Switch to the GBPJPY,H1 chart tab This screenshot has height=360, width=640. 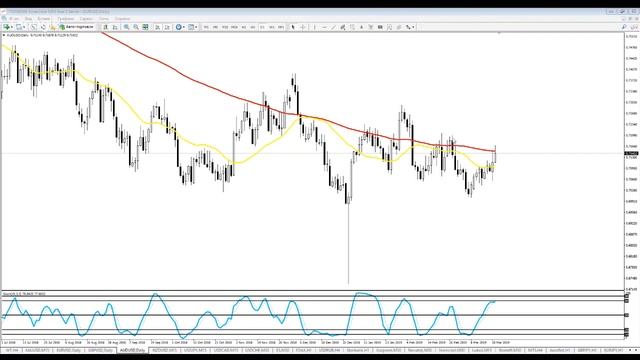587,350
